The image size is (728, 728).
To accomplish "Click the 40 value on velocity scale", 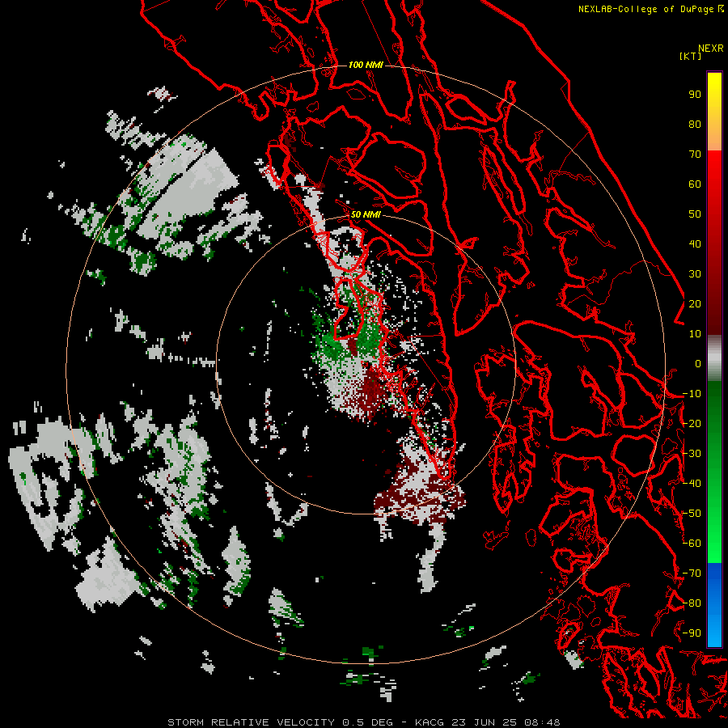I will pyautogui.click(x=695, y=243).
